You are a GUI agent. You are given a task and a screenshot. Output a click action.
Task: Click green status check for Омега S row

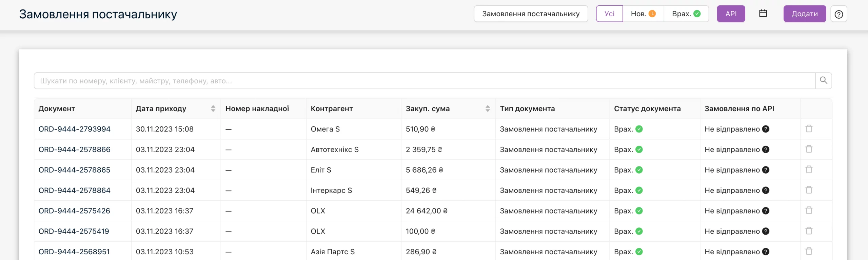(x=639, y=129)
